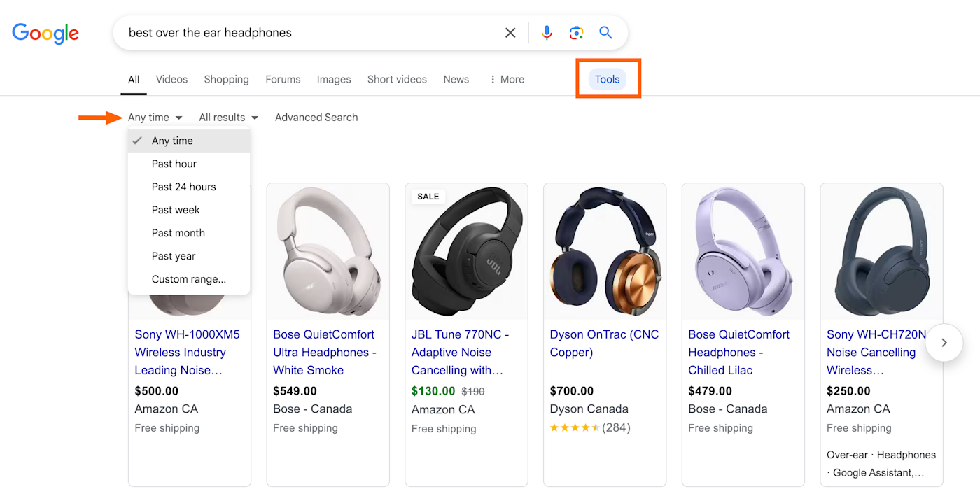Clear the search query with the X icon
The image size is (980, 503).
click(510, 33)
